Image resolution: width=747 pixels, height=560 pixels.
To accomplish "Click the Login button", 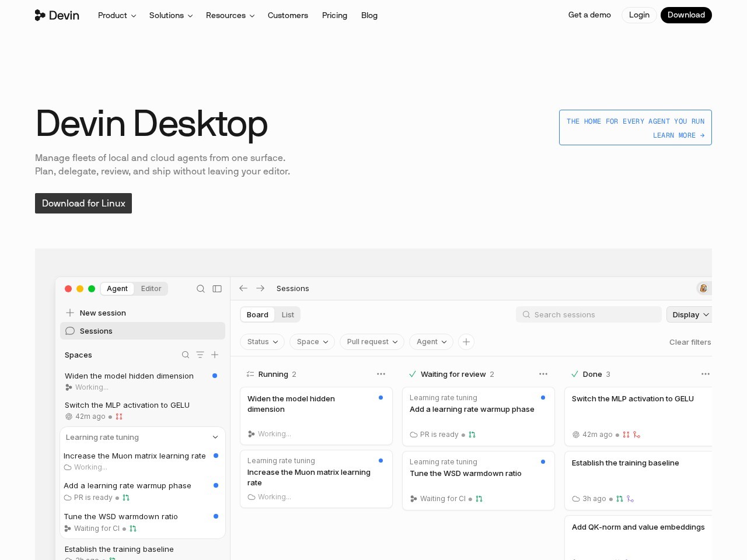I will pos(639,15).
